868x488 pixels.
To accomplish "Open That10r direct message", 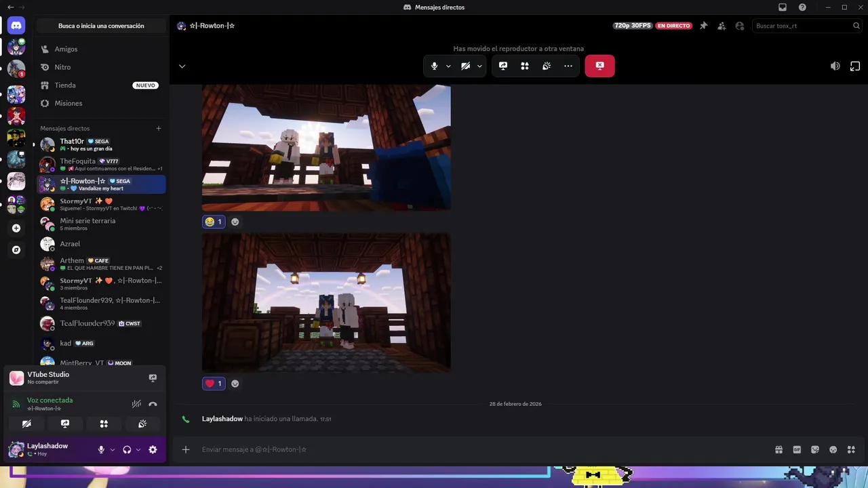I will (x=101, y=144).
